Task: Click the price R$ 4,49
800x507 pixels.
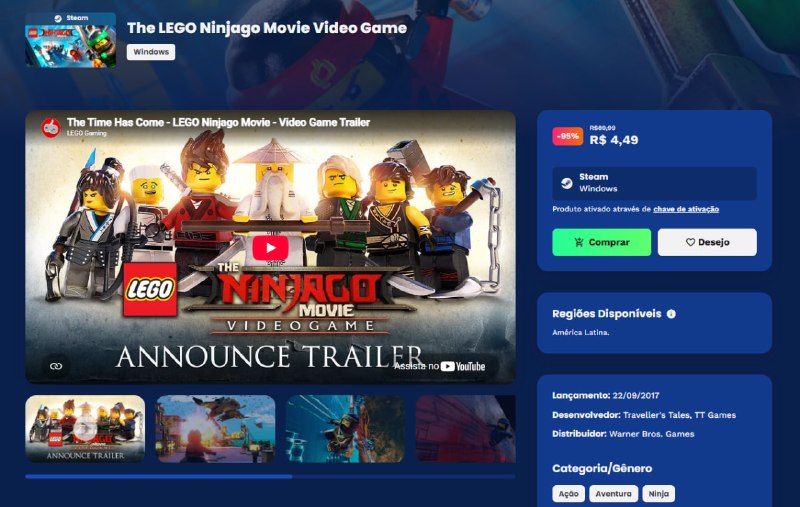Action: coord(614,140)
